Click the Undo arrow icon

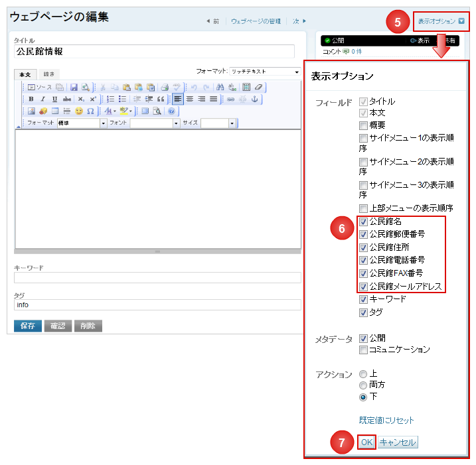click(195, 88)
